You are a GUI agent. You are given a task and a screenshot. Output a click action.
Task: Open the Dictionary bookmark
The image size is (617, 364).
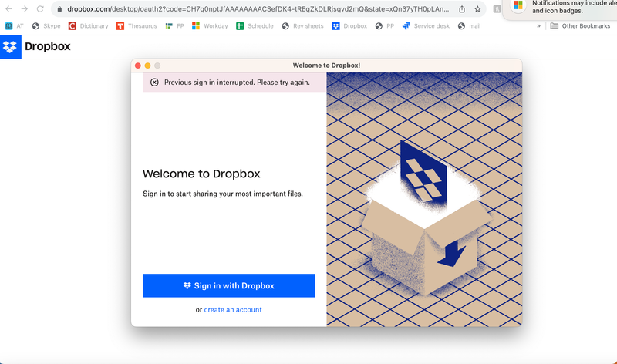point(88,26)
